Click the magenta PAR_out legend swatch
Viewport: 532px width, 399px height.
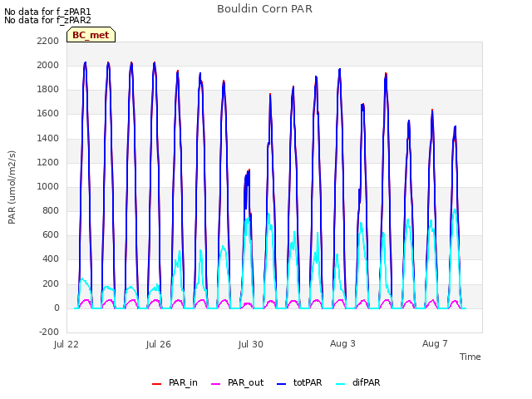[x=215, y=384]
